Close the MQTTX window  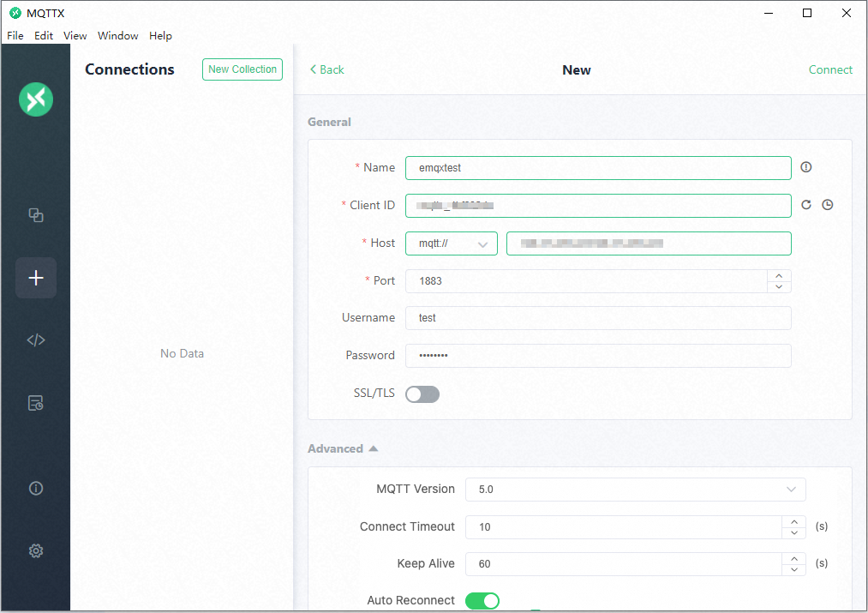coord(847,13)
